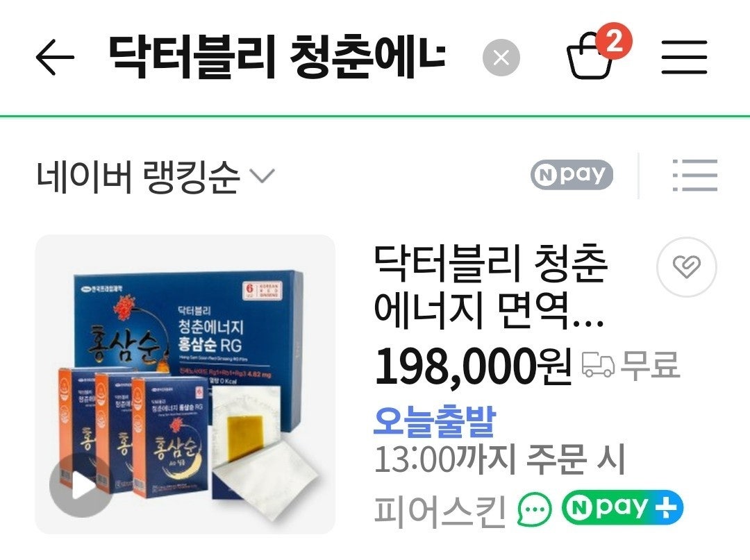Screen dimensions: 750x560
Task: Open the hamburger menu
Action: [x=684, y=58]
